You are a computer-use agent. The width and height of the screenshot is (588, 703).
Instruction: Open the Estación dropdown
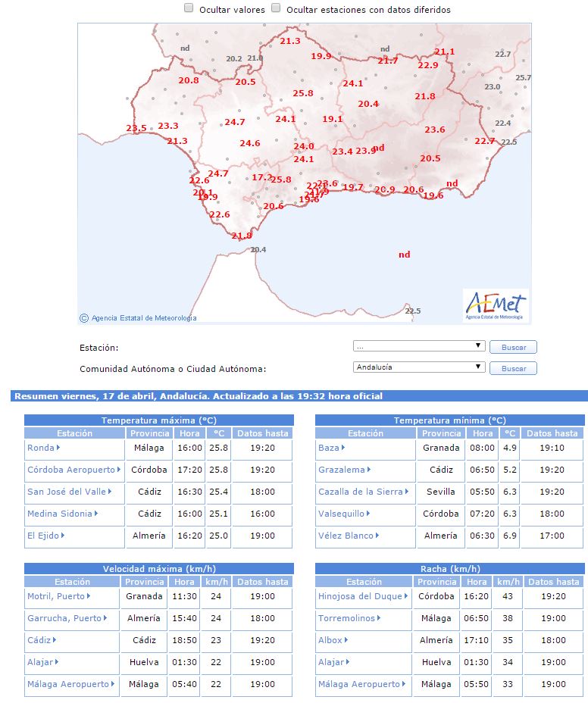(419, 346)
